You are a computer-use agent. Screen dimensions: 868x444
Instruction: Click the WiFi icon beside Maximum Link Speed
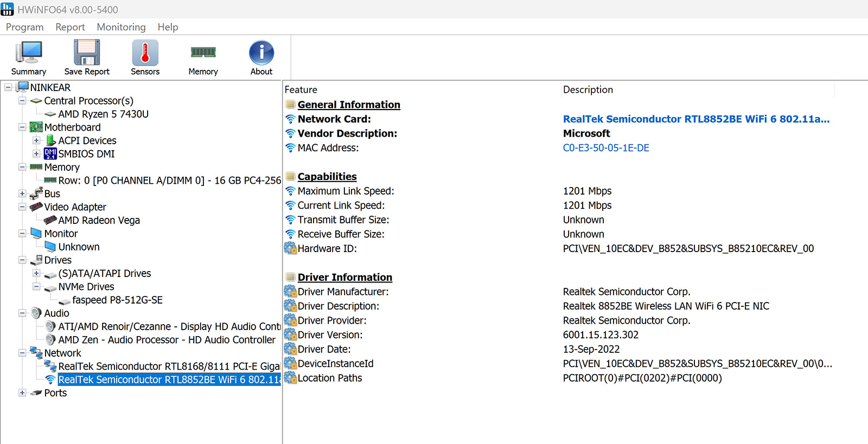pyautogui.click(x=290, y=191)
